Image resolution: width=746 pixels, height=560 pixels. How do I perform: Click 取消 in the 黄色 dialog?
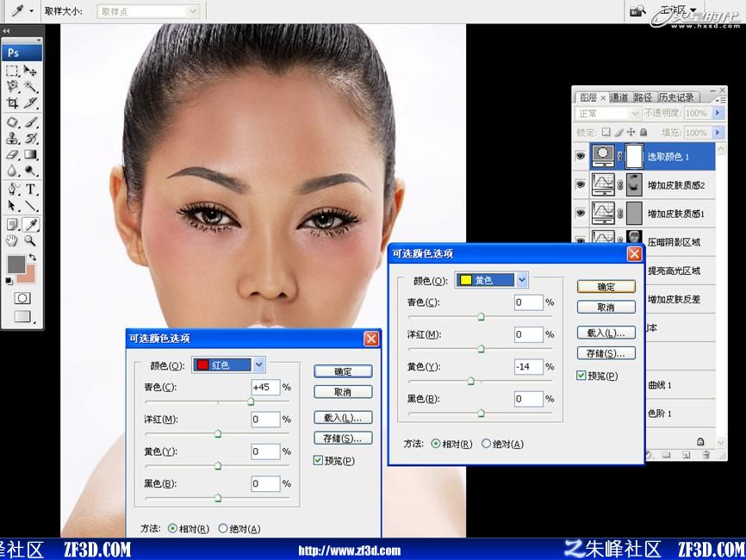606,307
